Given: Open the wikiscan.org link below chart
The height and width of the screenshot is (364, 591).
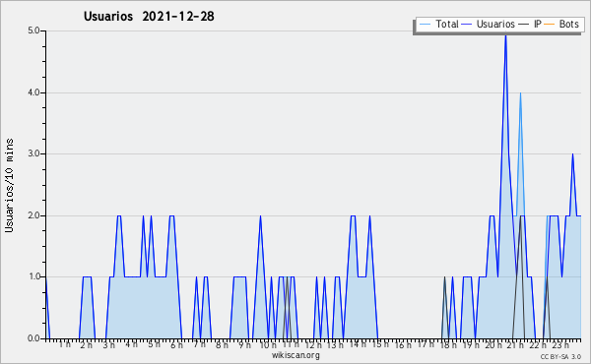Looking at the screenshot, I should pos(295,355).
